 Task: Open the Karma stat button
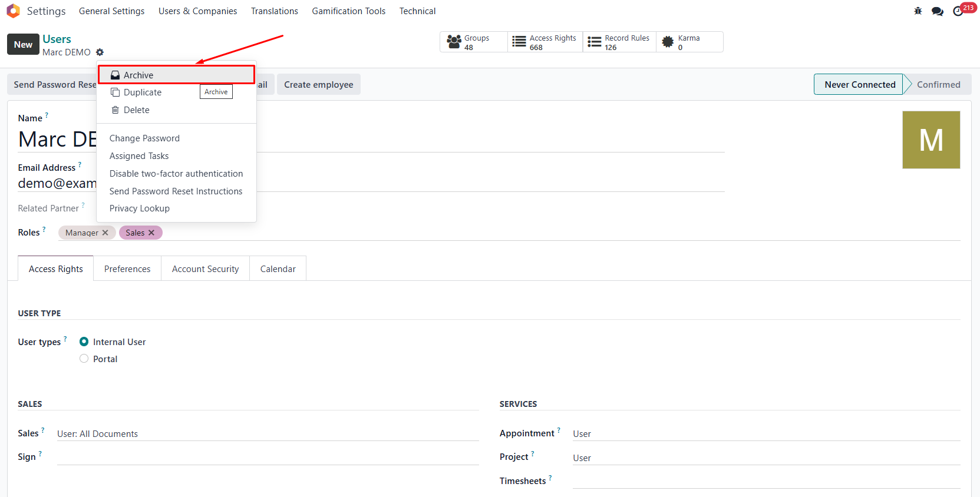coord(689,42)
